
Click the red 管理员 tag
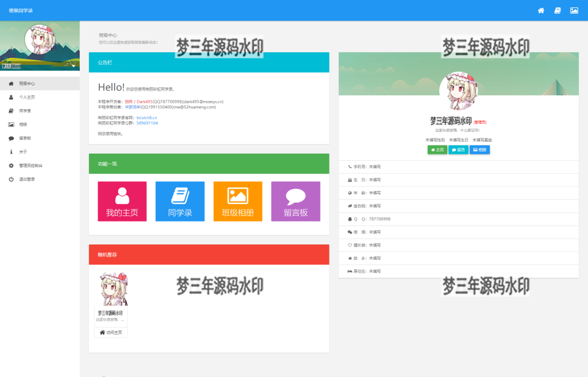pyautogui.click(x=480, y=122)
